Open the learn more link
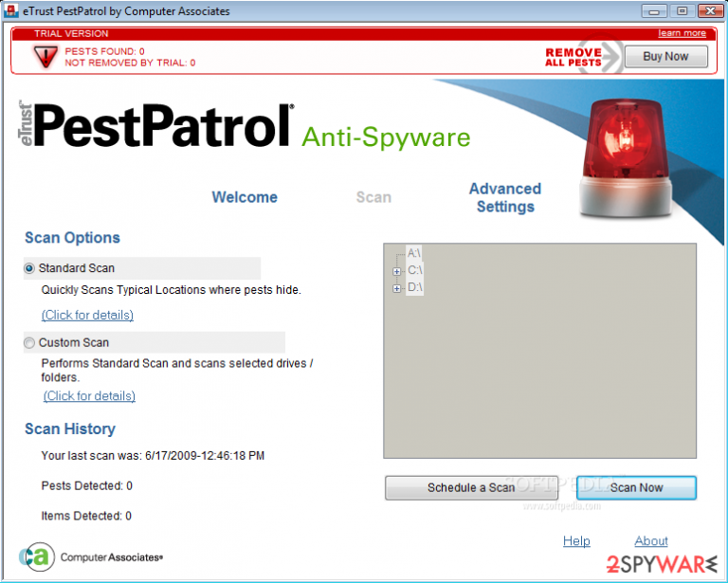The width and height of the screenshot is (728, 583). click(x=682, y=33)
